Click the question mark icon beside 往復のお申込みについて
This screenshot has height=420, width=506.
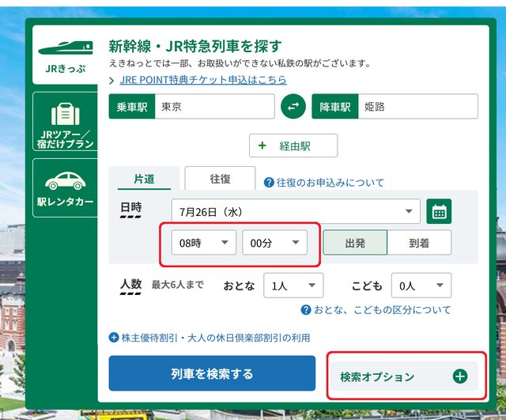point(269,182)
